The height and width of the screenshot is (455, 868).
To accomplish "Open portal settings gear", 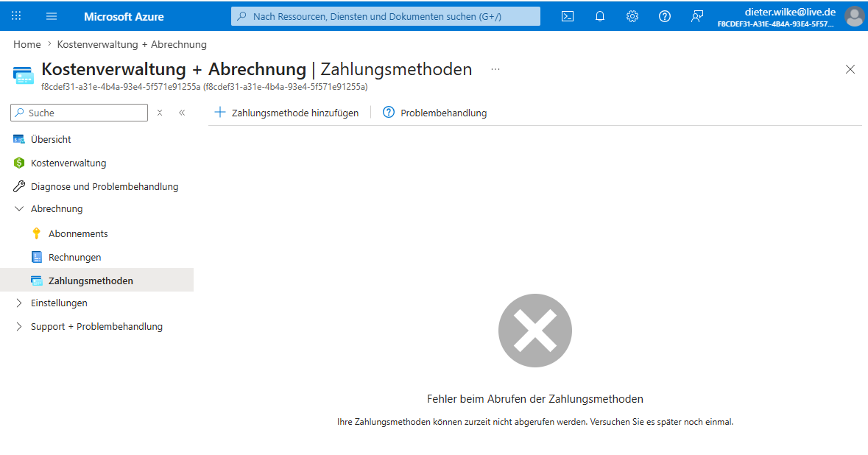I will click(632, 17).
